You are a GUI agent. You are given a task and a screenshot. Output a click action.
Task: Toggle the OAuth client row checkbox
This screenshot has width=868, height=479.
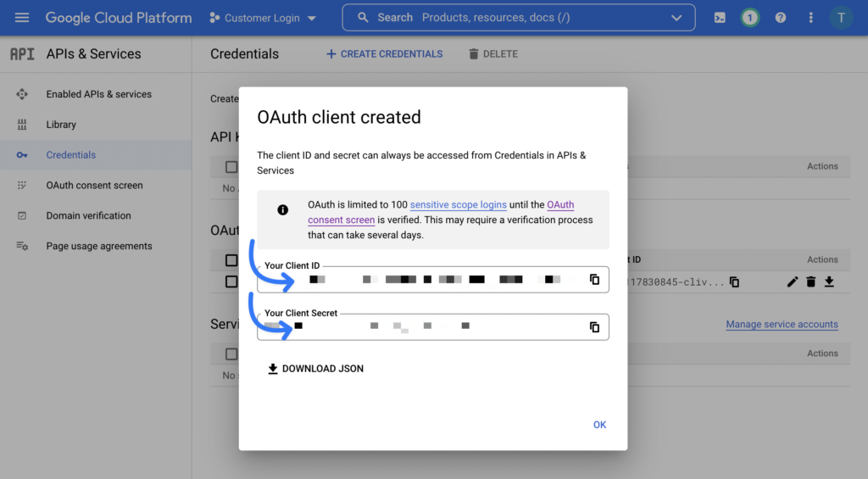point(231,281)
